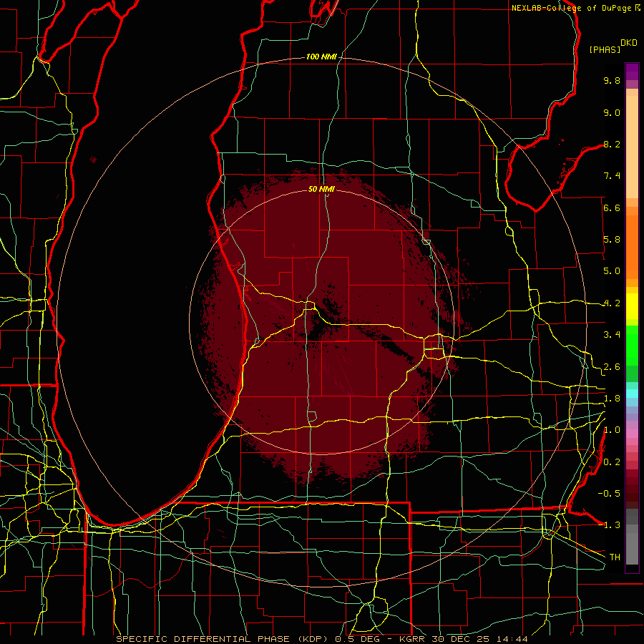Click the 1.8 value on the legend
Viewport: 644px width, 644px height.
click(612, 399)
